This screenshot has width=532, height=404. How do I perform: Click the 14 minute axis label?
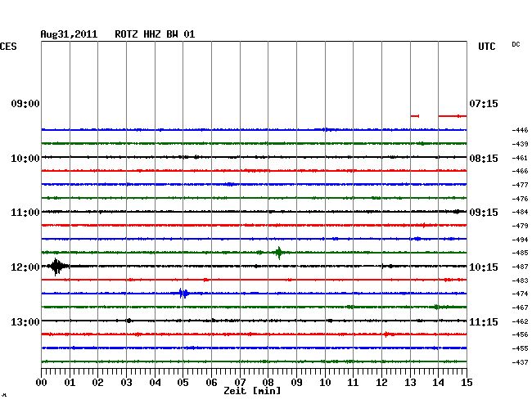tap(439, 383)
